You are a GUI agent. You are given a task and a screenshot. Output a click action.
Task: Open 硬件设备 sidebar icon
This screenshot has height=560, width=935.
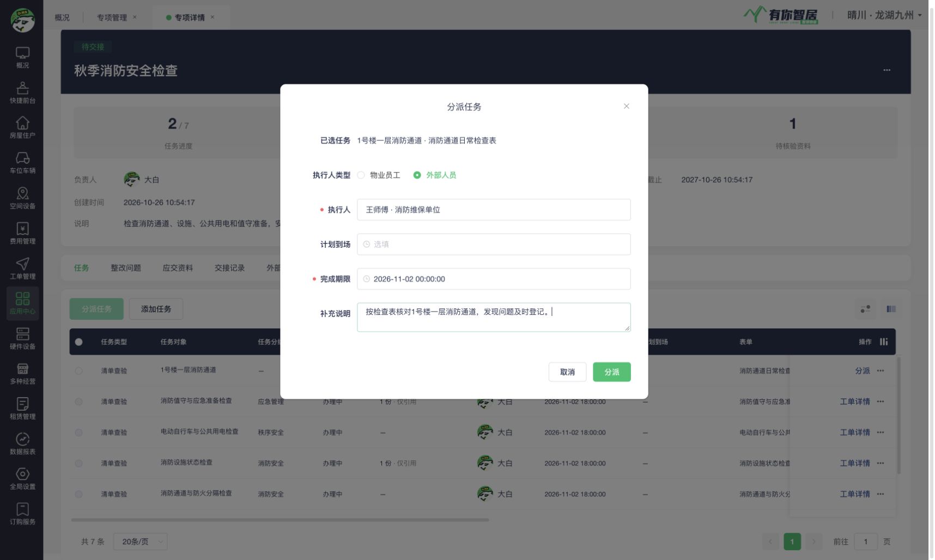22,339
